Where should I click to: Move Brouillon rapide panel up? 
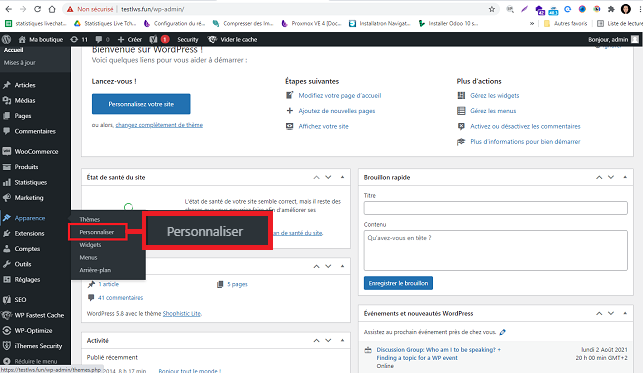click(x=599, y=177)
